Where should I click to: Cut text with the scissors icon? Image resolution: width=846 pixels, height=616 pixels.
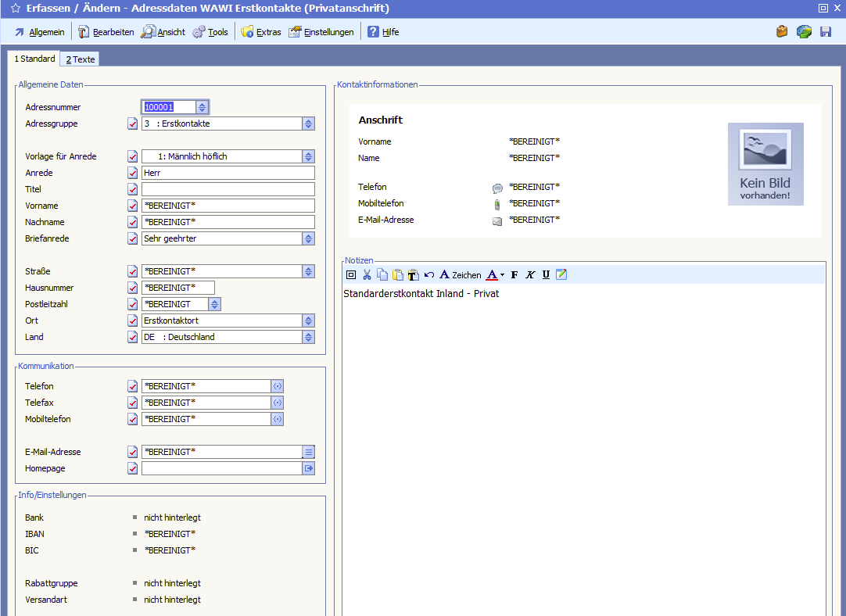point(367,274)
